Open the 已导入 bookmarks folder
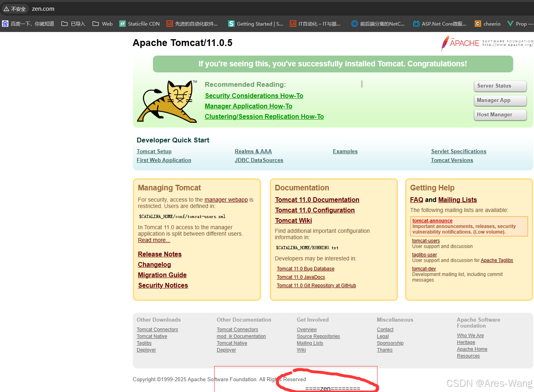Image resolution: width=534 pixels, height=392 pixels. tap(73, 24)
